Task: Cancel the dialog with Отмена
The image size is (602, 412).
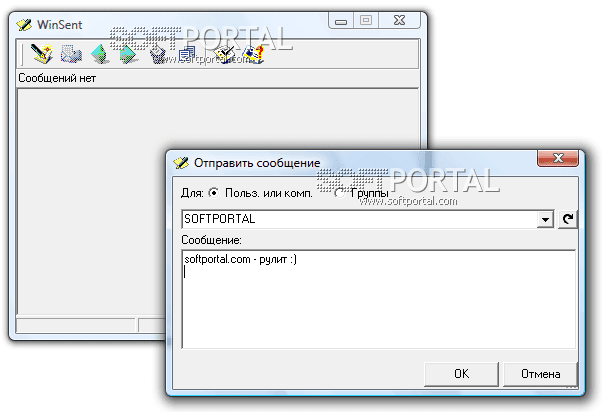Action: 540,374
